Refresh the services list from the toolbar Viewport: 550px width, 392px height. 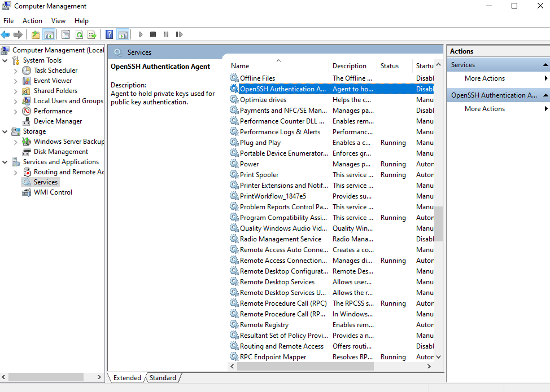79,34
